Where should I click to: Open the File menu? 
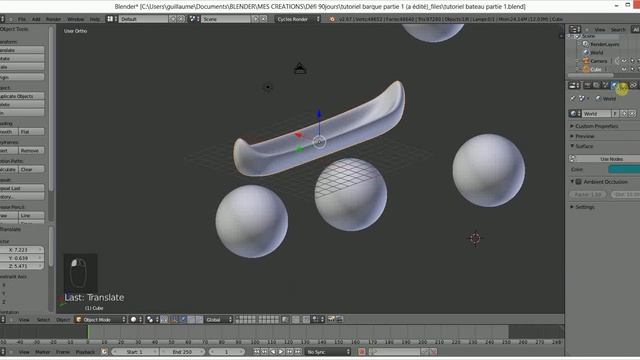[x=22, y=19]
